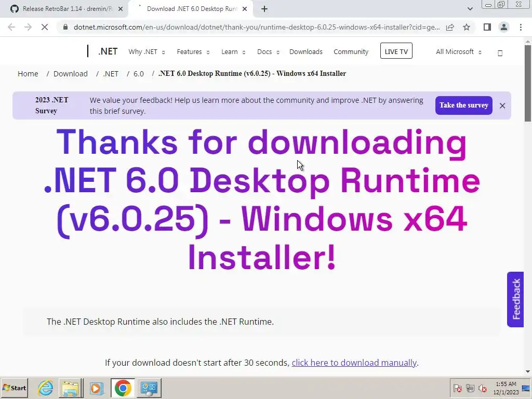The width and height of the screenshot is (532, 399).
Task: Launch Internet Explorer from taskbar
Action: pyautogui.click(x=46, y=388)
